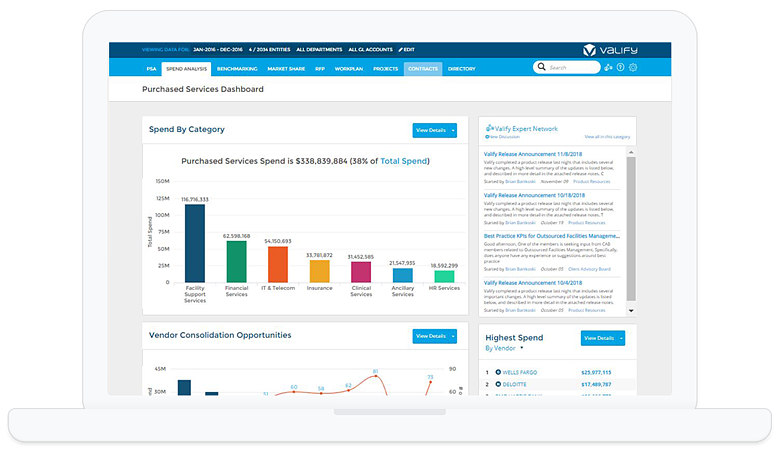Click the Total Spend link

coord(403,161)
